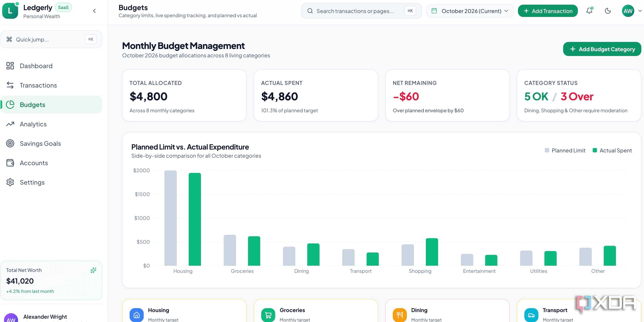Click the Dining utensils icon in budget card

pos(400,315)
